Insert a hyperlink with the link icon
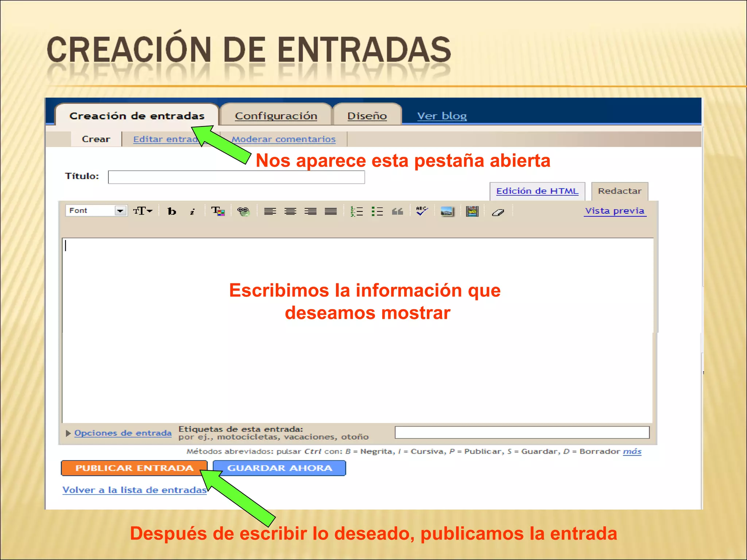Image resolution: width=747 pixels, height=560 pixels. pos(243,211)
